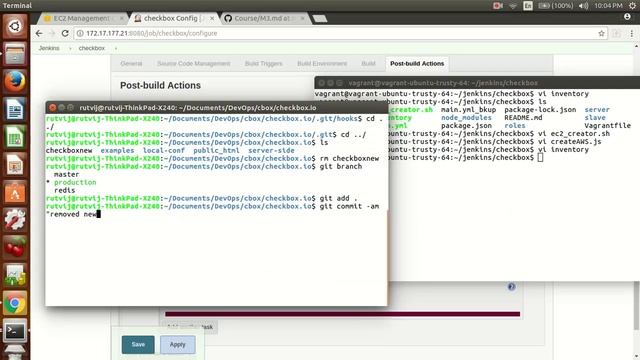Click the blue help icon in Jenkins
The width and height of the screenshot is (640, 360).
click(x=511, y=287)
